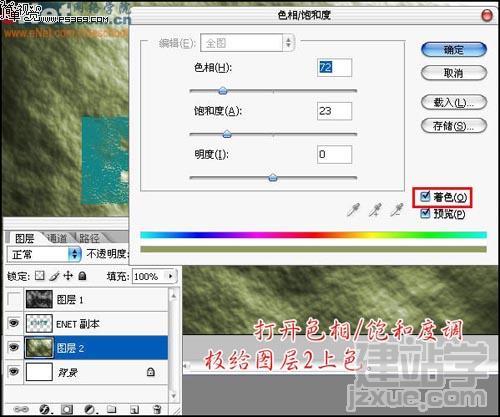Select the 背景 layer name
Viewport: 500px width, 417px height.
pyautogui.click(x=68, y=372)
